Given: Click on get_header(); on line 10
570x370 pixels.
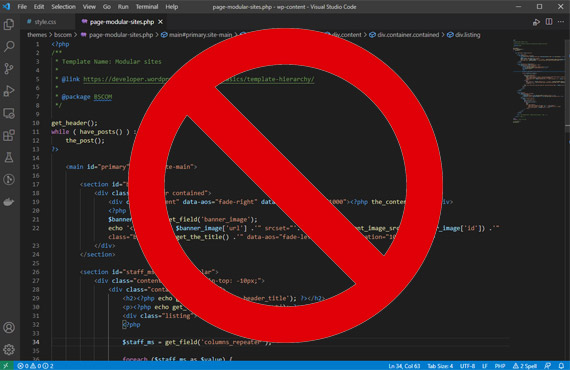Looking at the screenshot, I should [x=74, y=123].
